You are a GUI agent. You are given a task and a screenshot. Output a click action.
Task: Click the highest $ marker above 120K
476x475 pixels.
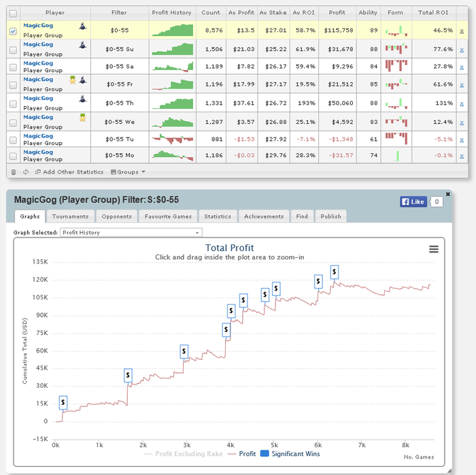(x=335, y=272)
